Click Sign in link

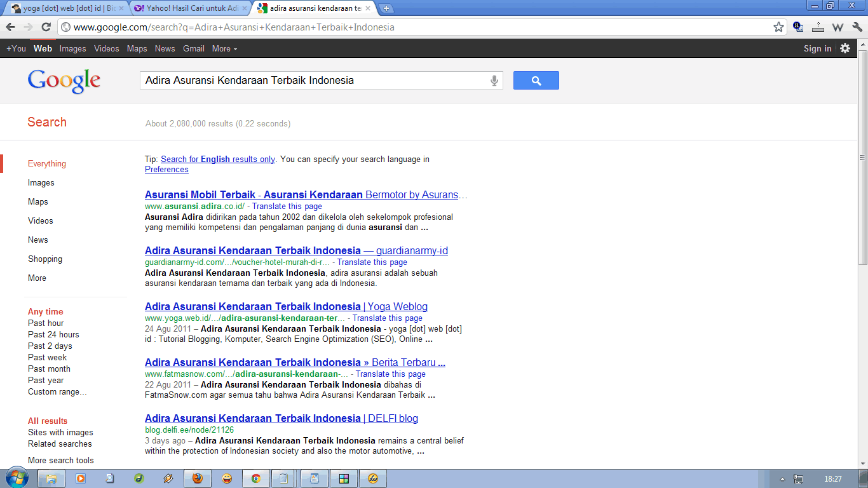pyautogui.click(x=817, y=48)
